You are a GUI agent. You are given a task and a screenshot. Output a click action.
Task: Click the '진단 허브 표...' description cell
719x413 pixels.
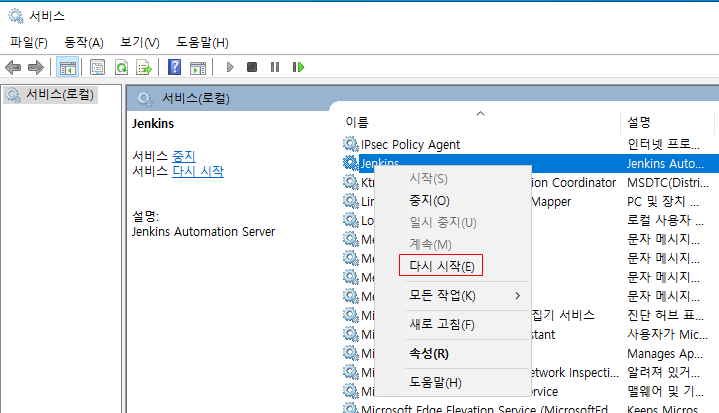tap(665, 315)
